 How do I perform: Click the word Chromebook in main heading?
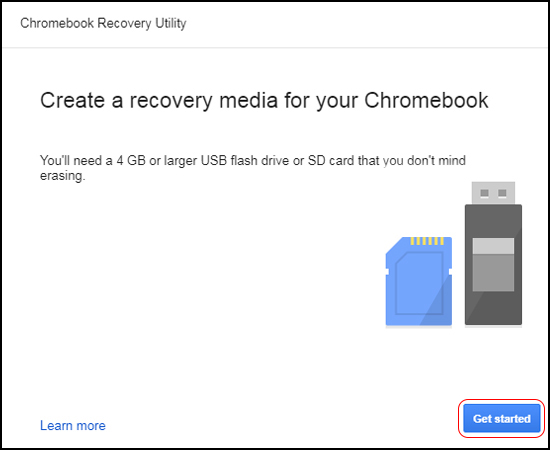click(x=426, y=100)
